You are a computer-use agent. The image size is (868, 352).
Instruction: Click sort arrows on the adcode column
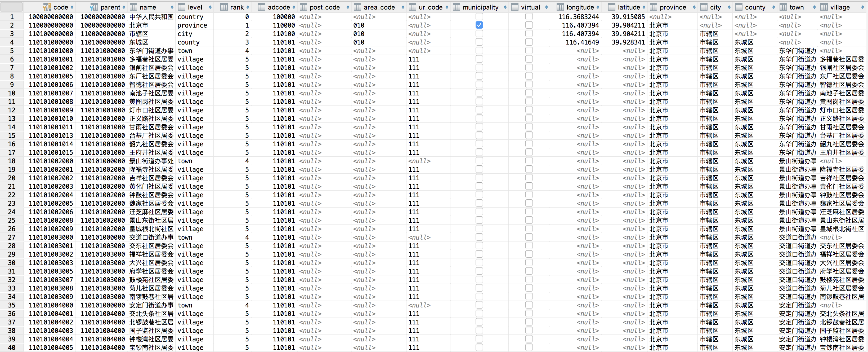click(x=294, y=7)
